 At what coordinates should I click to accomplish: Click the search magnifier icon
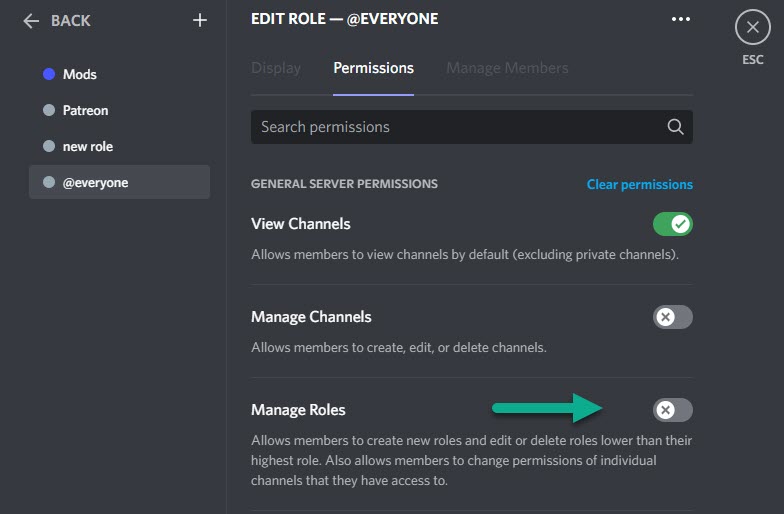(675, 126)
